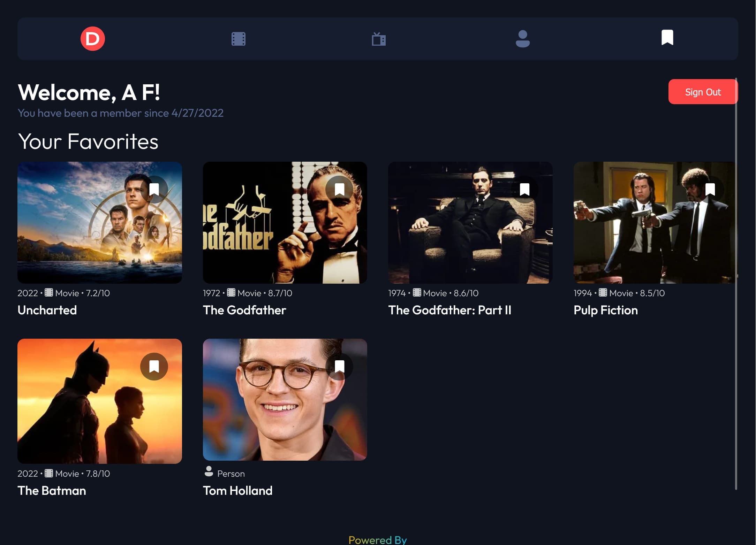
Task: Click the Uncharted title
Action: 47,310
